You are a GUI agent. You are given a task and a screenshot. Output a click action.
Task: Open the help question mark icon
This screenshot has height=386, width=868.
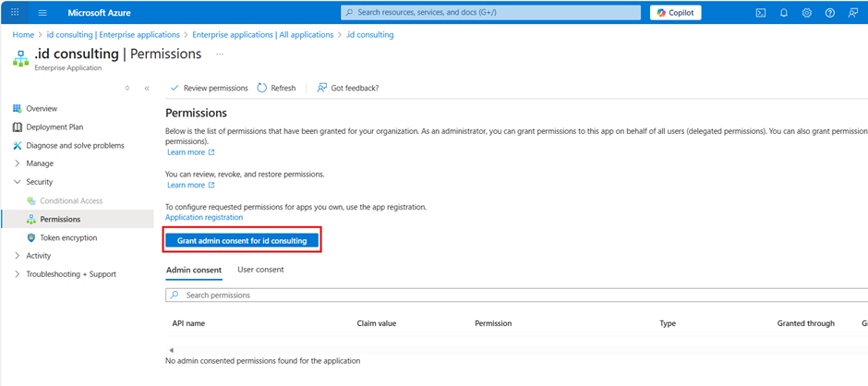point(830,13)
